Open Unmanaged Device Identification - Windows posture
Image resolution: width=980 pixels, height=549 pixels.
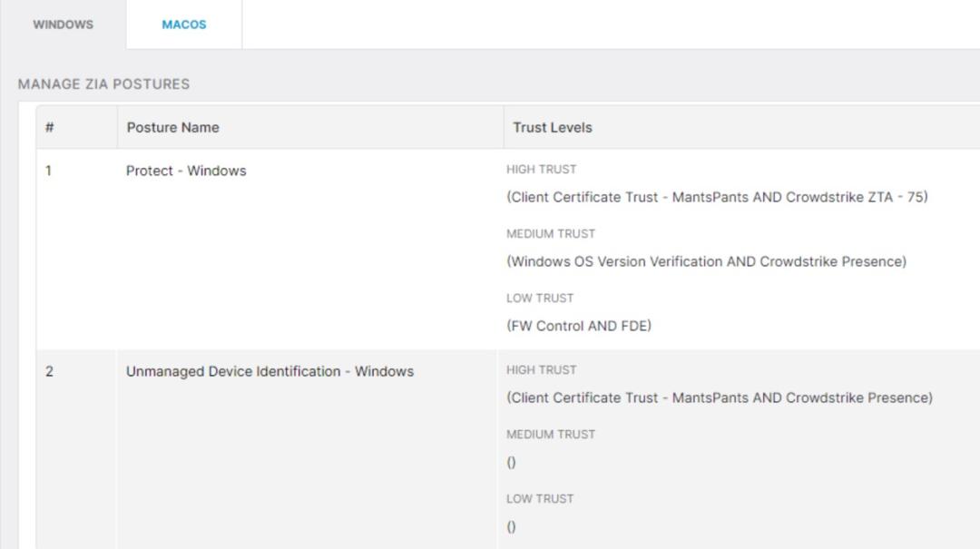tap(269, 371)
